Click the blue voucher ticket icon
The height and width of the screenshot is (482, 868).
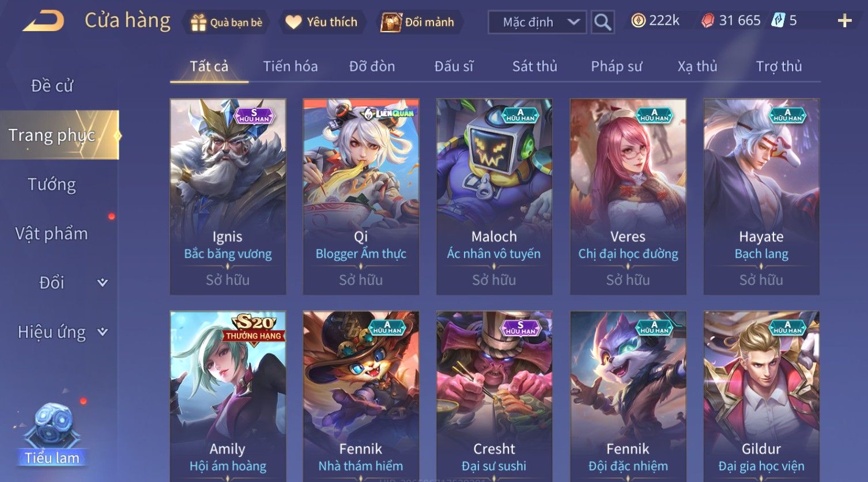pos(778,21)
